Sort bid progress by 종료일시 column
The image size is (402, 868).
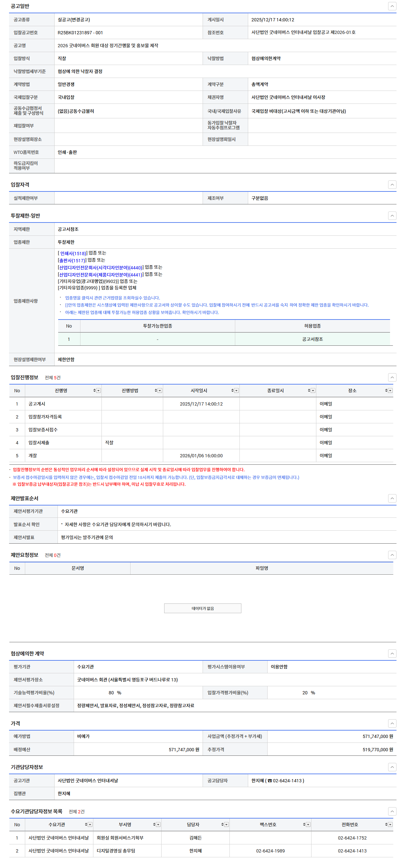tap(309, 391)
